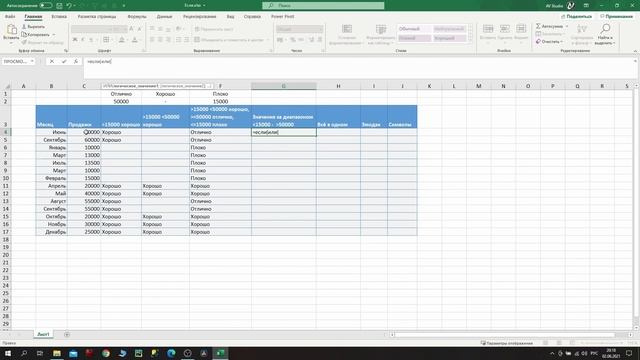Image resolution: width=640 pixels, height=360 pixels.
Task: Click the Поделиться button
Action: pyautogui.click(x=576, y=16)
